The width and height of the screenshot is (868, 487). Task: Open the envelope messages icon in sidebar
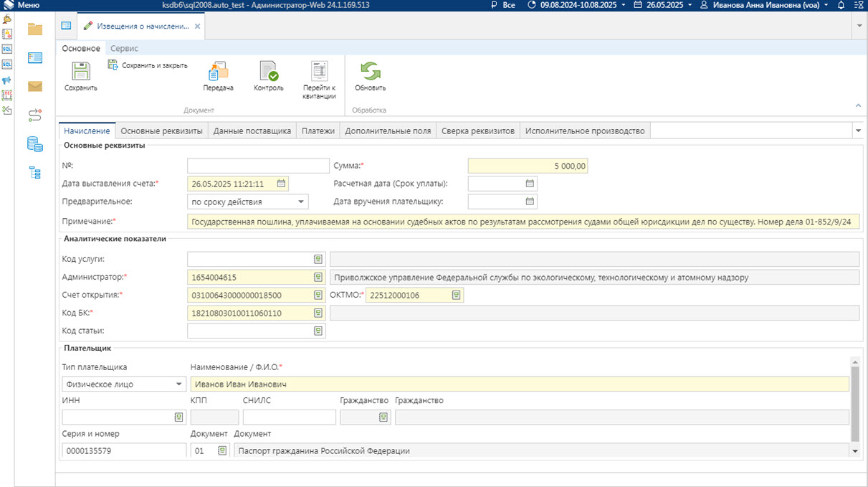pyautogui.click(x=35, y=87)
